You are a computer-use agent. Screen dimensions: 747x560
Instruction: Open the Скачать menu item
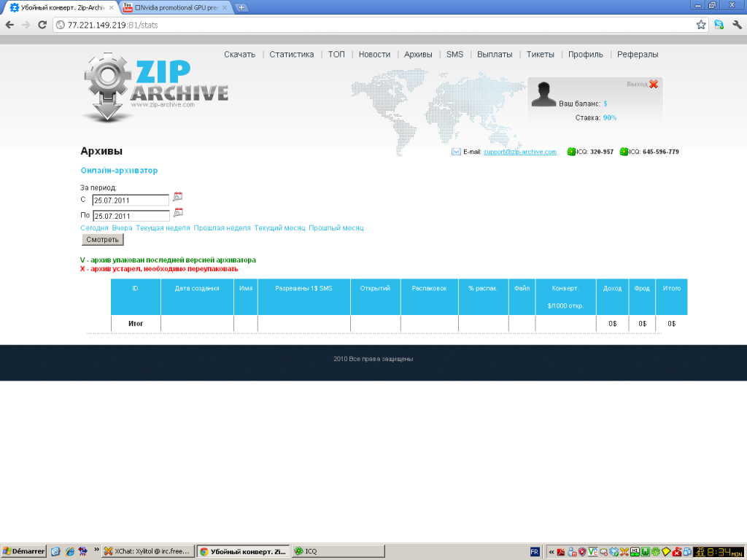(x=239, y=54)
